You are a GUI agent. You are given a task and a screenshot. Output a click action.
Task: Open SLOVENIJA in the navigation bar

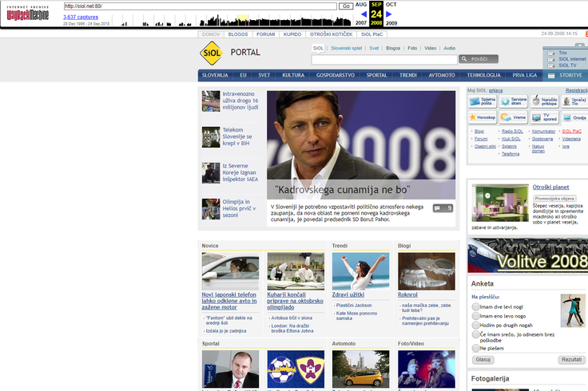(215, 75)
